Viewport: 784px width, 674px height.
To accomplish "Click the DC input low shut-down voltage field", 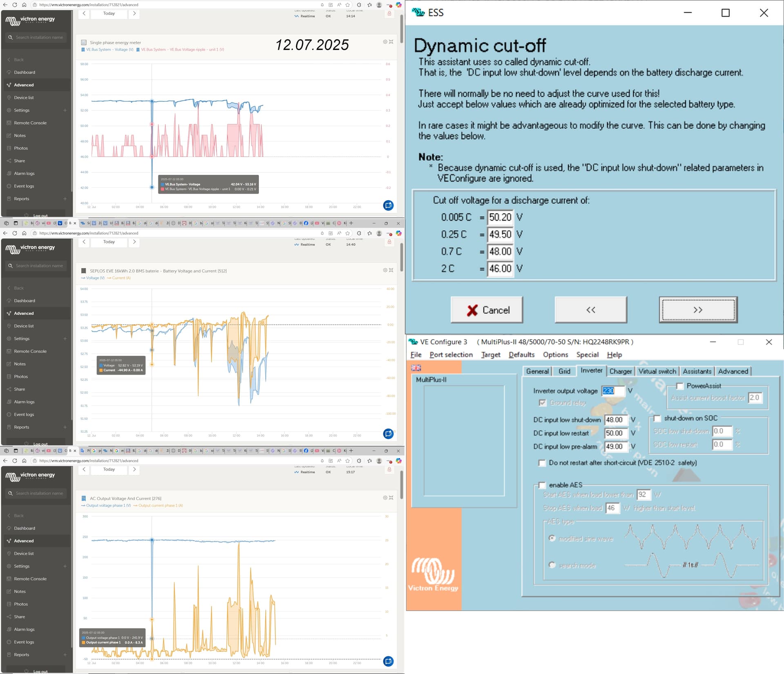I will pos(616,420).
